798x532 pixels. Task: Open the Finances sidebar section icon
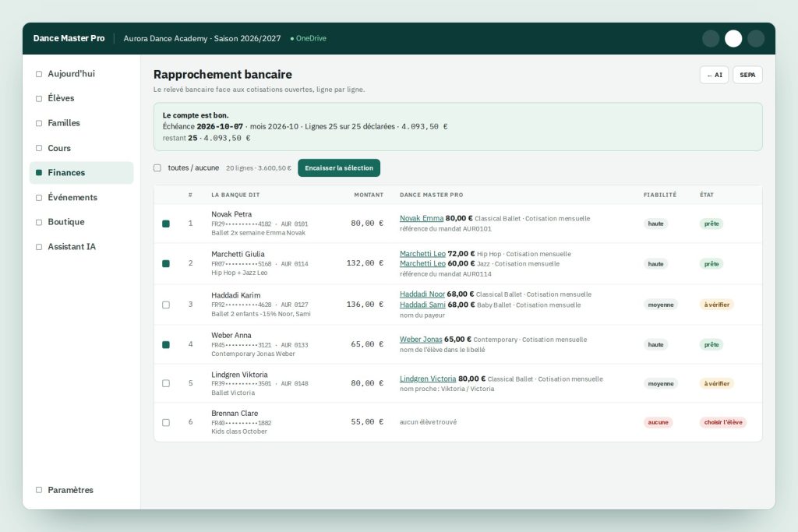[39, 173]
